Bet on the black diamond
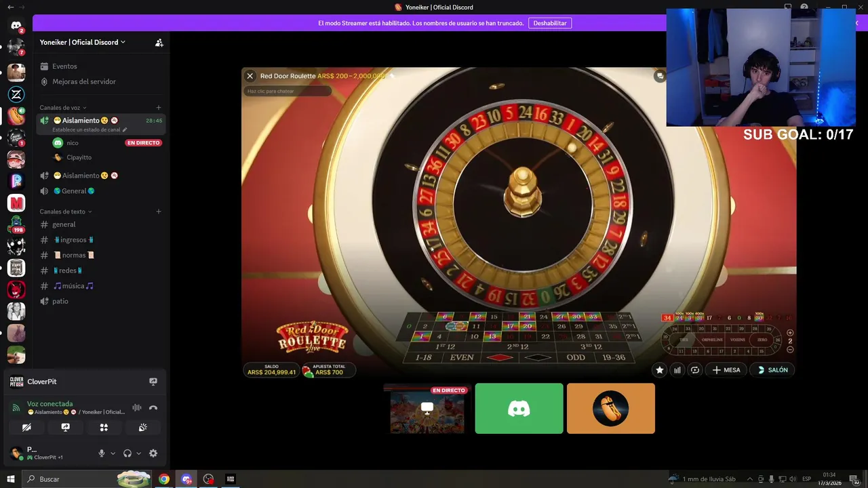Image resolution: width=868 pixels, height=488 pixels. tap(538, 357)
